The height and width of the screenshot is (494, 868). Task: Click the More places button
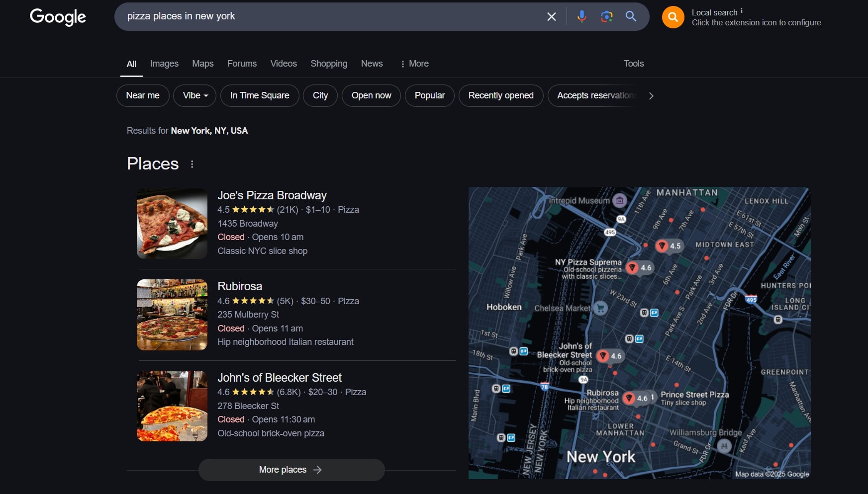(291, 470)
